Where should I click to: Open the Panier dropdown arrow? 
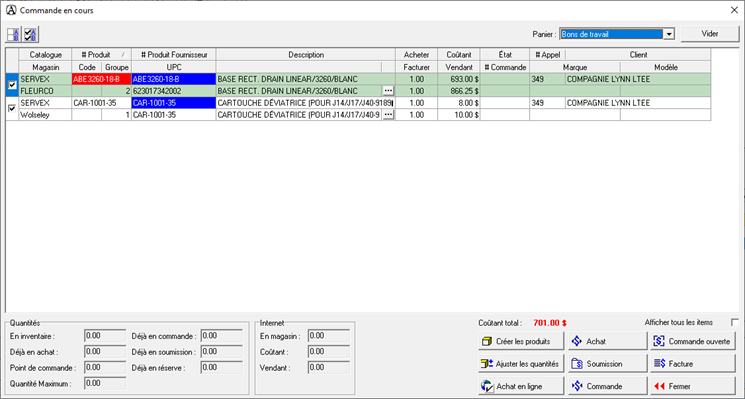(x=669, y=34)
